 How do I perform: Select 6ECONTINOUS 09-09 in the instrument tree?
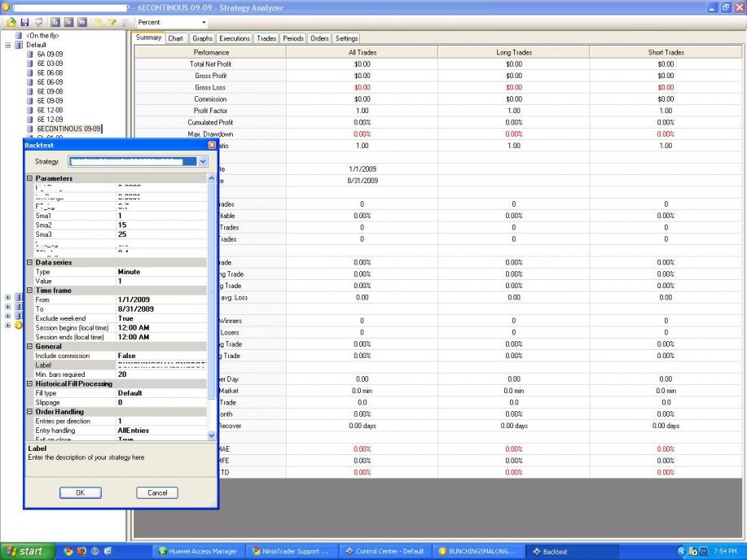[68, 129]
